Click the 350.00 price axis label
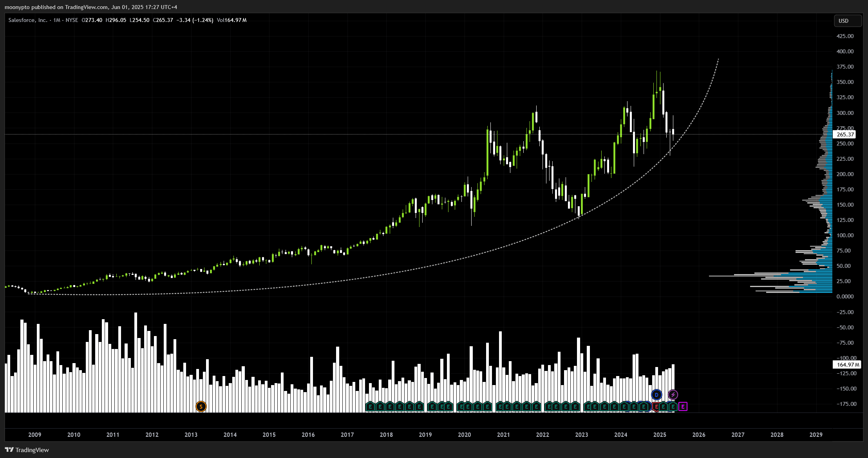The width and height of the screenshot is (868, 458). click(x=845, y=82)
